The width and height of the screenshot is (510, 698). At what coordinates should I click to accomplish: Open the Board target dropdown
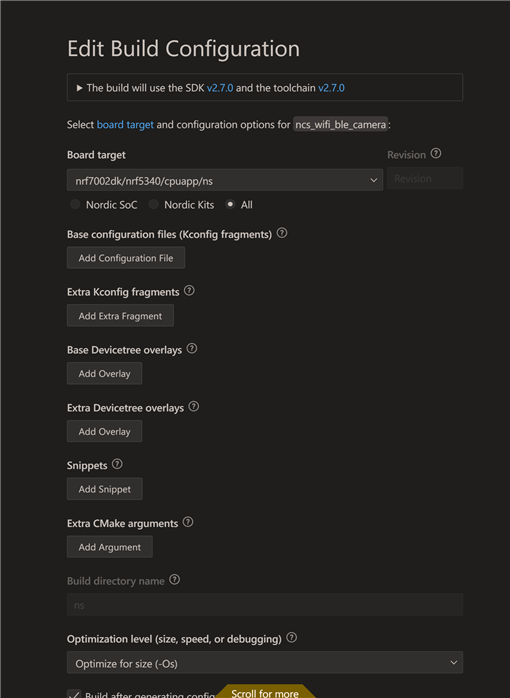point(225,180)
